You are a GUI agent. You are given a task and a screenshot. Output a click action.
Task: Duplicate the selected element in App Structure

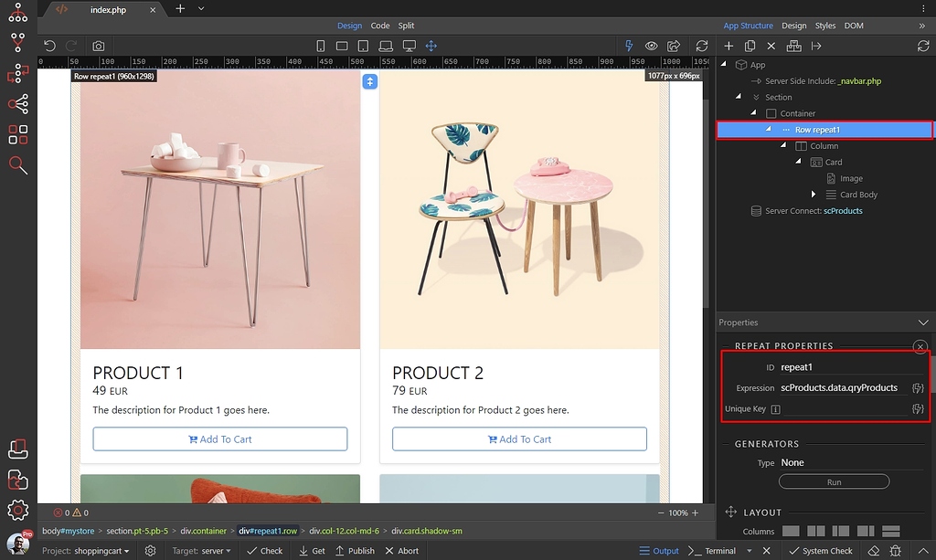[750, 46]
